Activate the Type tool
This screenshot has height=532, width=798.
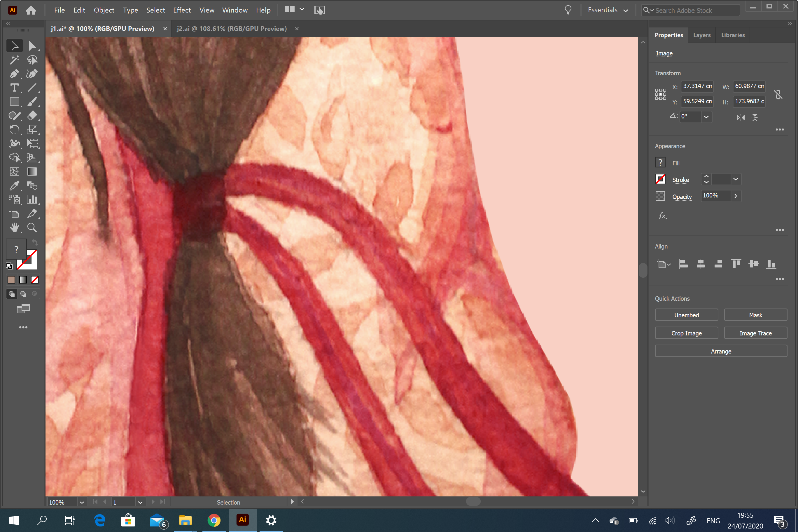pyautogui.click(x=14, y=88)
